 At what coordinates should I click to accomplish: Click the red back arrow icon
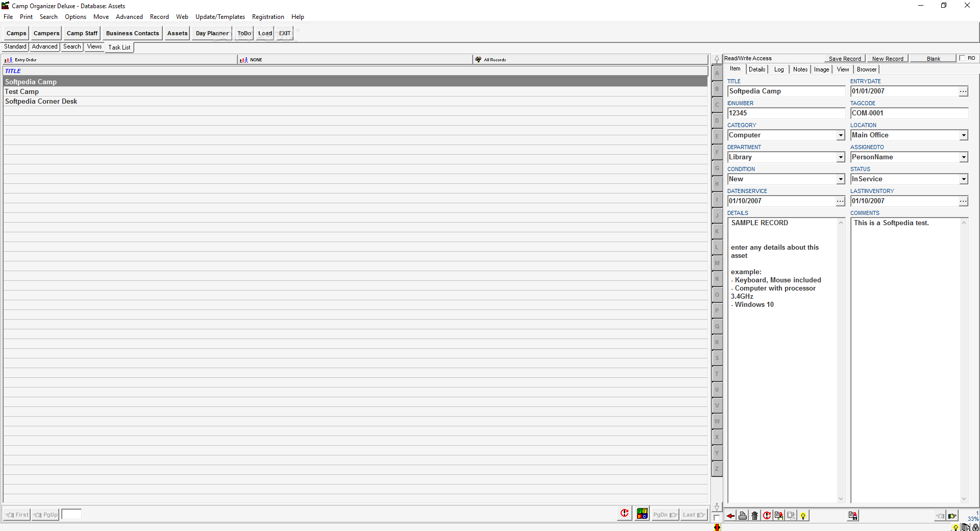[730, 516]
